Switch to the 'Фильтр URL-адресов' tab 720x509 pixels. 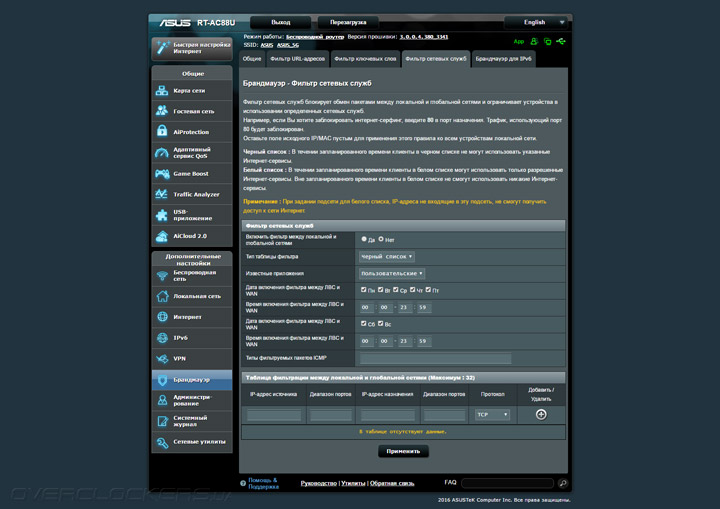pyautogui.click(x=297, y=60)
